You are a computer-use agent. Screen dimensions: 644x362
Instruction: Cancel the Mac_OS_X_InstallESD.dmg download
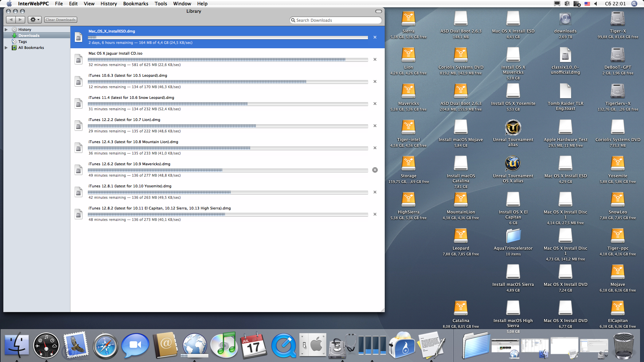pyautogui.click(x=375, y=37)
